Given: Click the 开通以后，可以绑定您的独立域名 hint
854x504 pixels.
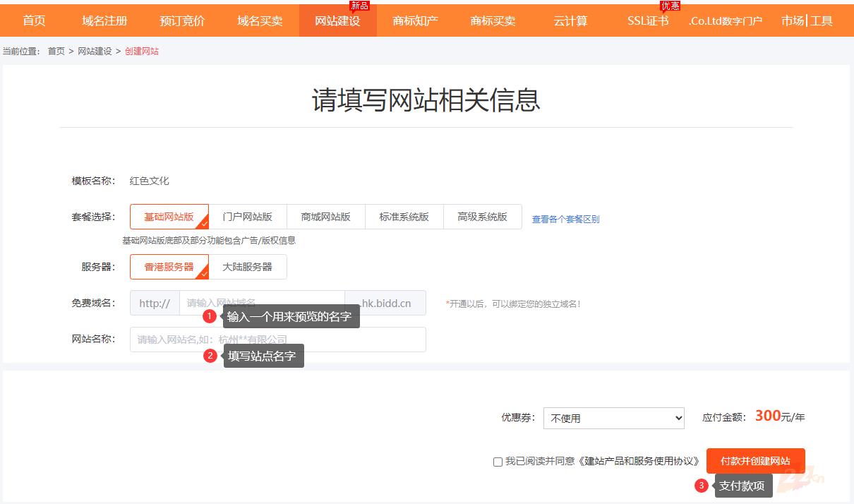Looking at the screenshot, I should (x=513, y=304).
